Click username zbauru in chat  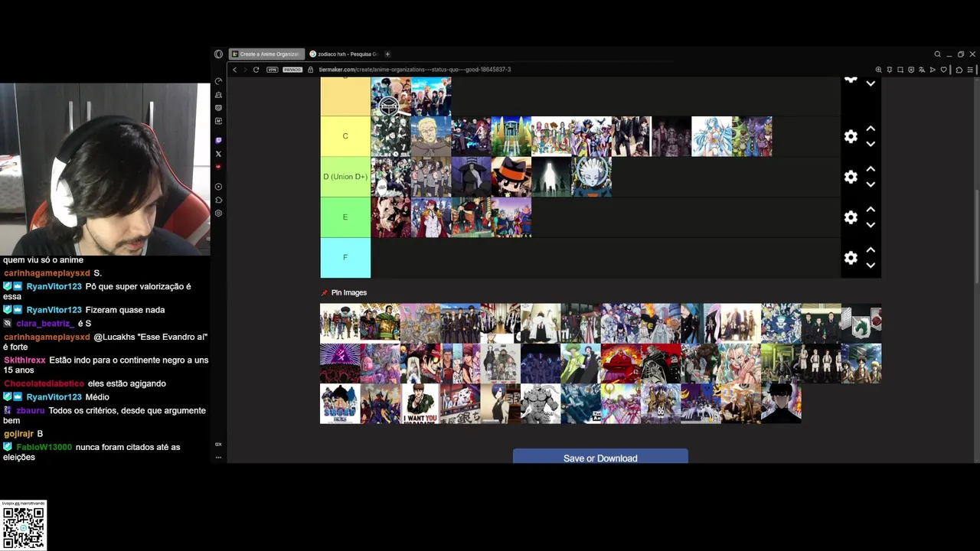tap(31, 411)
